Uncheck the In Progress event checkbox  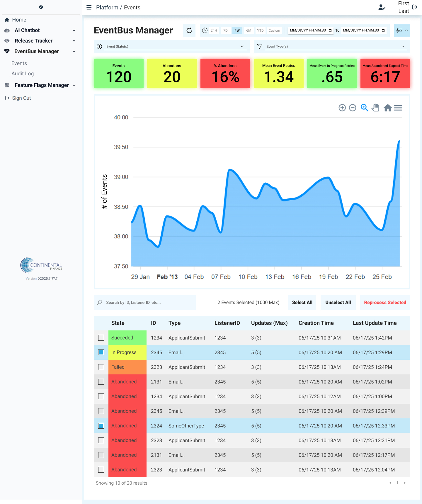pos(101,352)
